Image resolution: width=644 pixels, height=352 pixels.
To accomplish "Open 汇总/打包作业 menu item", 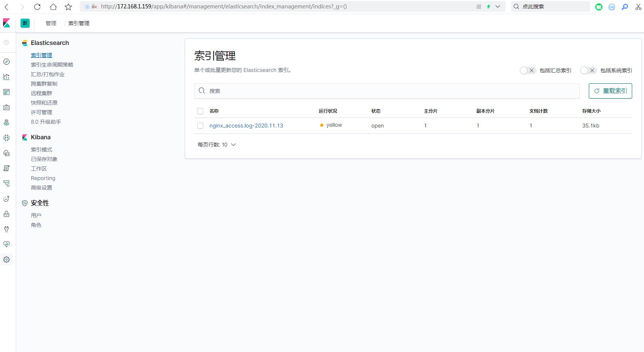I will tap(48, 74).
